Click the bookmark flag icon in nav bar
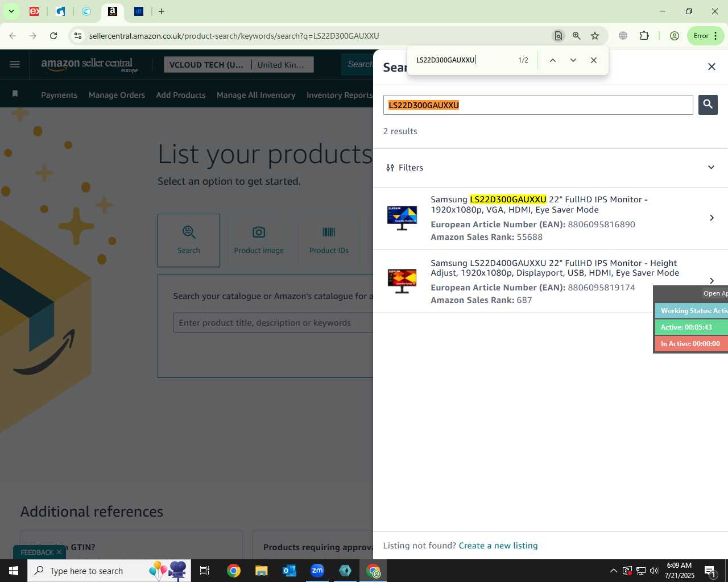Screen dimensions: 728x582 tap(15, 94)
